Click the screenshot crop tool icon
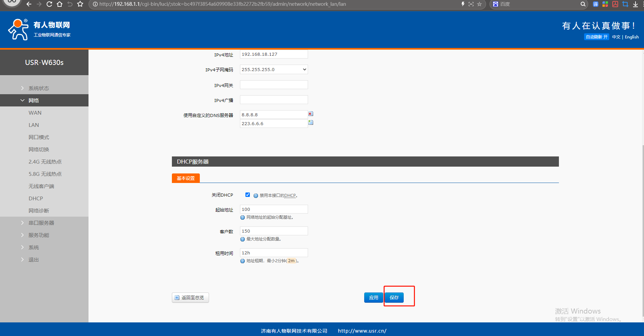The height and width of the screenshot is (336, 644). [625, 4]
